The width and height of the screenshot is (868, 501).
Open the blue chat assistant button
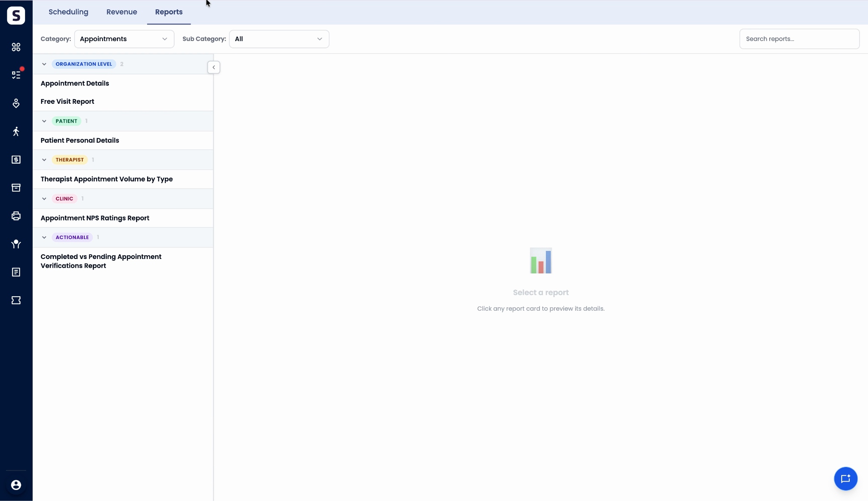pyautogui.click(x=846, y=479)
